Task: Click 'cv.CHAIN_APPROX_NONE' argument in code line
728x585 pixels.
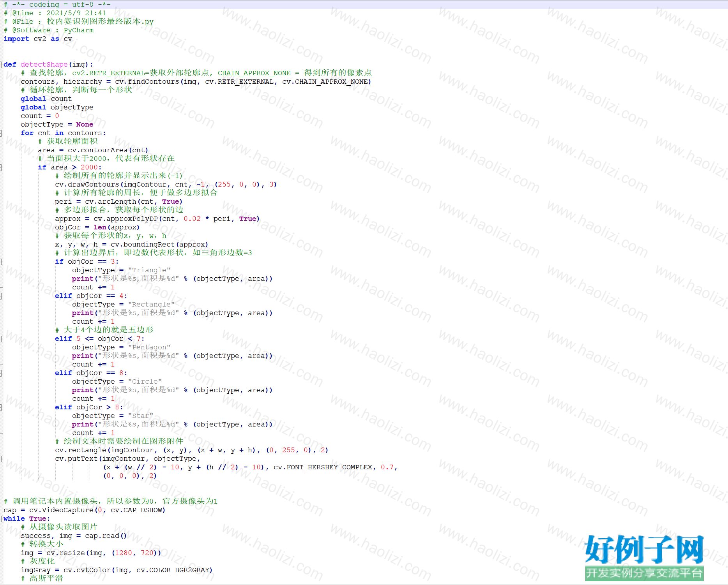Action: 325,82
